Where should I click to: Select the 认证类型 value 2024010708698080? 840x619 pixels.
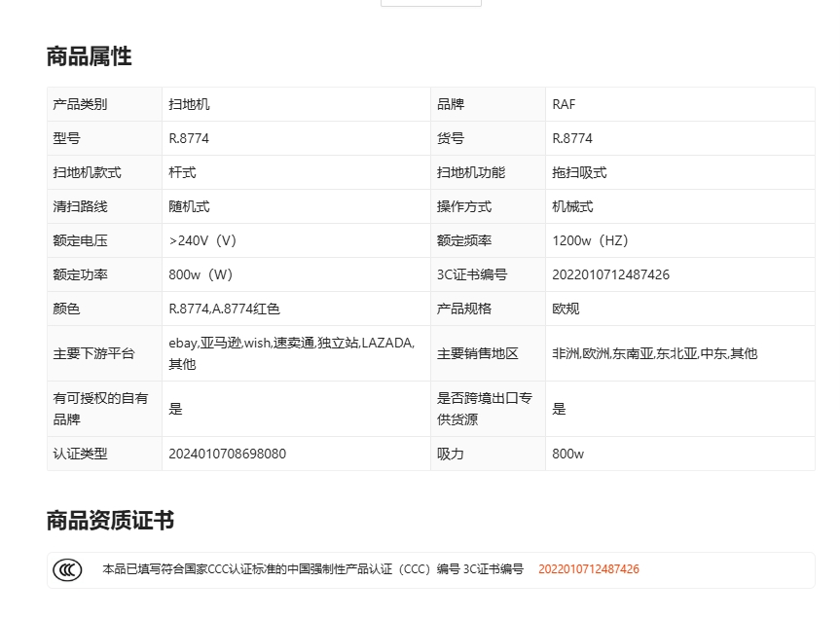(x=227, y=454)
